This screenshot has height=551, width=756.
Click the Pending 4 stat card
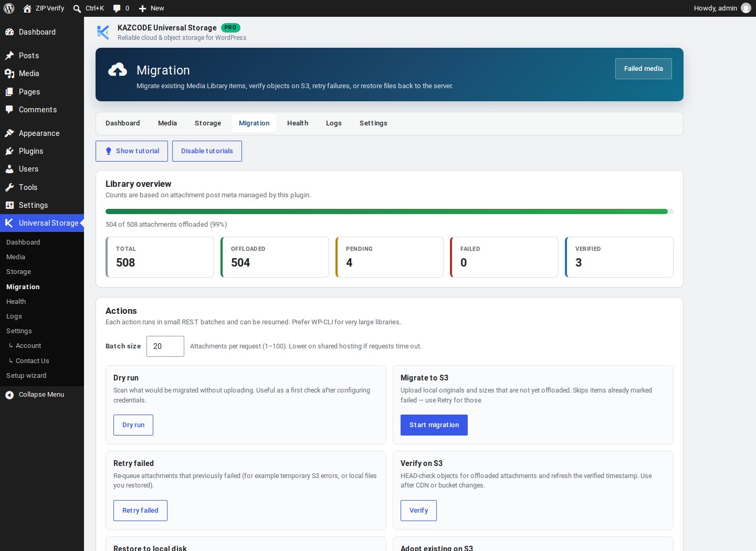point(390,257)
